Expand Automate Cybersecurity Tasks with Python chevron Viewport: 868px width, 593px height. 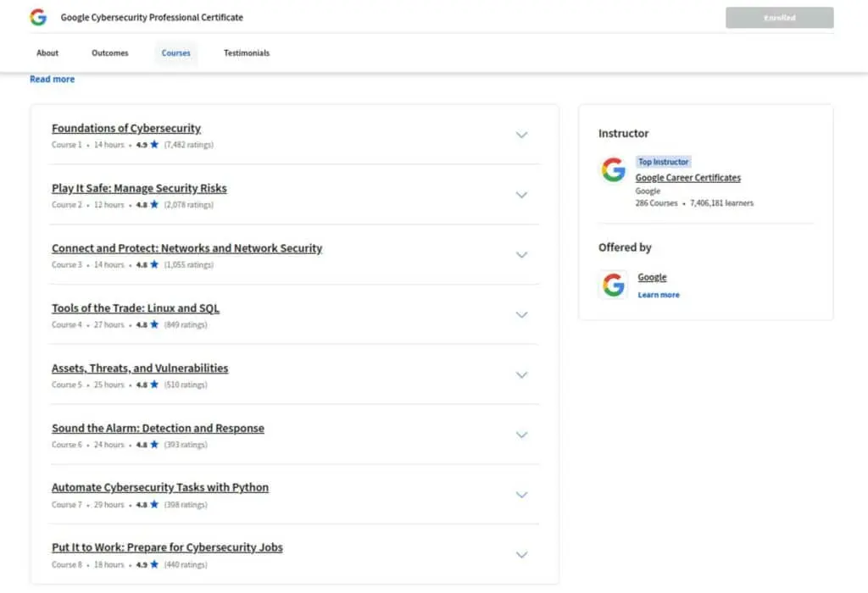pyautogui.click(x=521, y=495)
